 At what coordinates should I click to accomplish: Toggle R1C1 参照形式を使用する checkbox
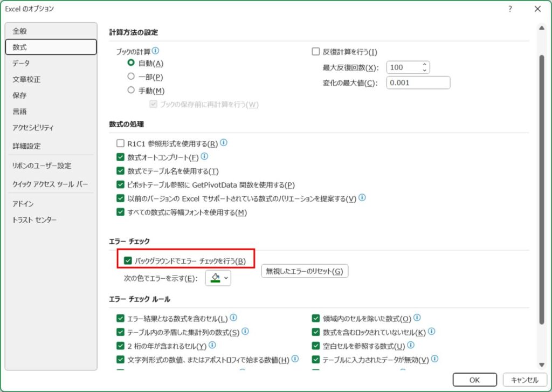(x=120, y=143)
